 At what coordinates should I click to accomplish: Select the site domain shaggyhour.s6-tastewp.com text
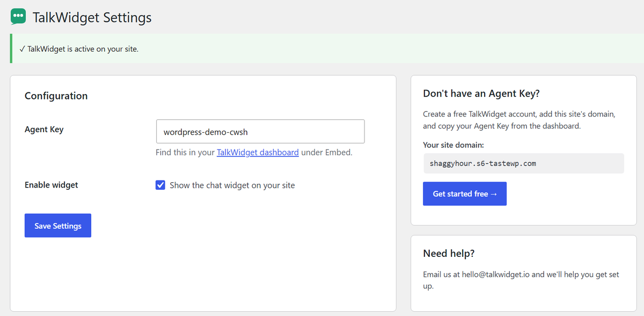coord(483,163)
